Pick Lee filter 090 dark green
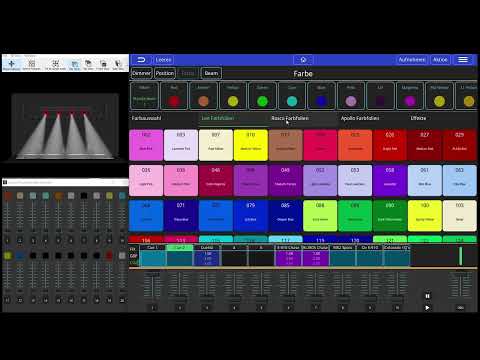 (x=390, y=216)
